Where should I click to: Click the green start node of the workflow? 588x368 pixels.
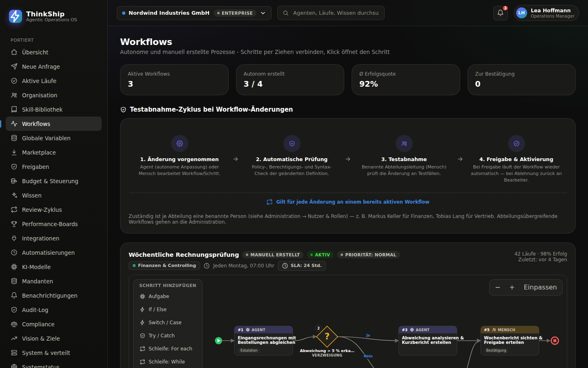click(219, 341)
